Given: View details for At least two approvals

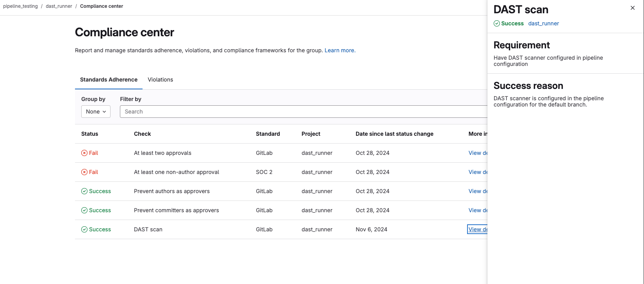Looking at the screenshot, I should point(477,153).
